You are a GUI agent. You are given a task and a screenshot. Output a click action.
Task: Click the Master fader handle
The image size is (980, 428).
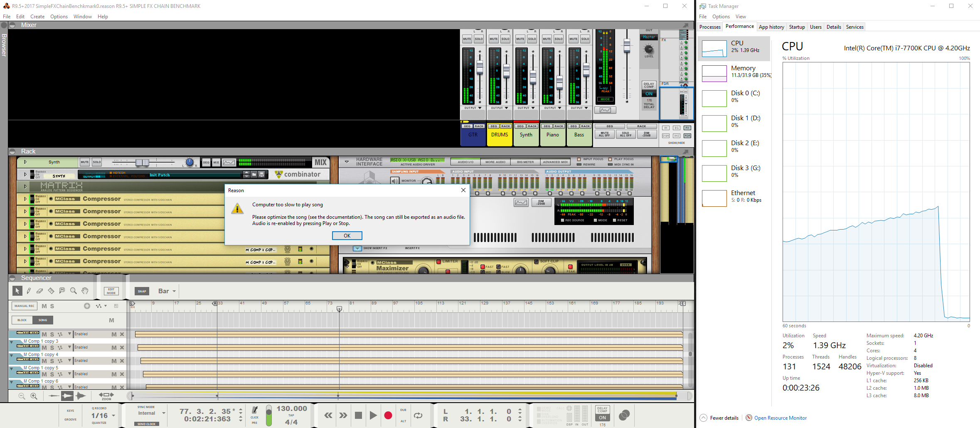tap(627, 46)
